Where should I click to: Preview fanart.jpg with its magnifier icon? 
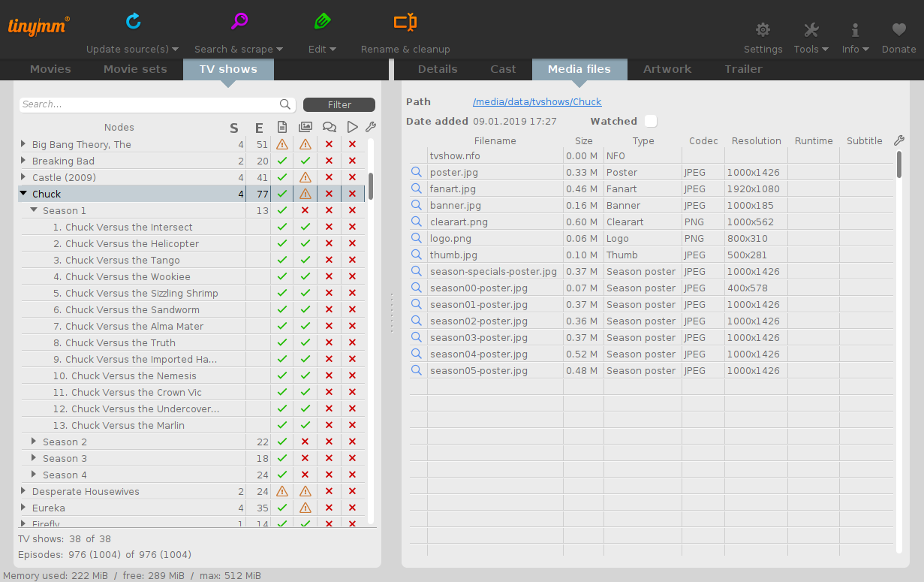point(417,188)
